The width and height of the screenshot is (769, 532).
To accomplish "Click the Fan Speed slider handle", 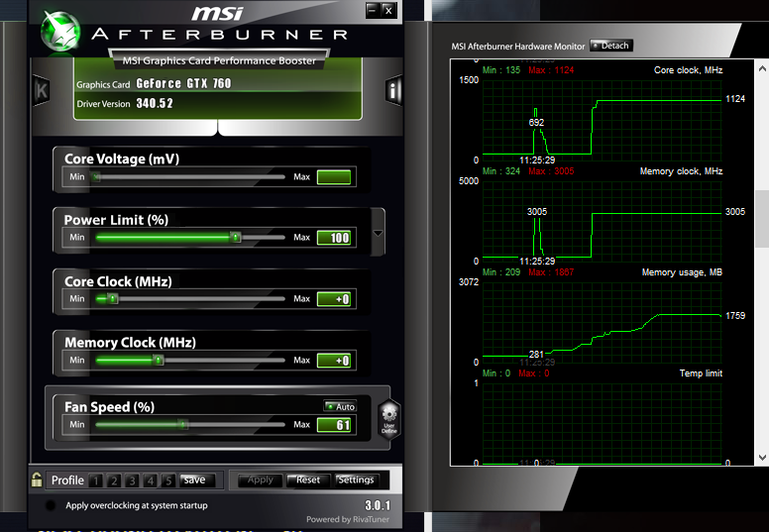I will coord(182,425).
